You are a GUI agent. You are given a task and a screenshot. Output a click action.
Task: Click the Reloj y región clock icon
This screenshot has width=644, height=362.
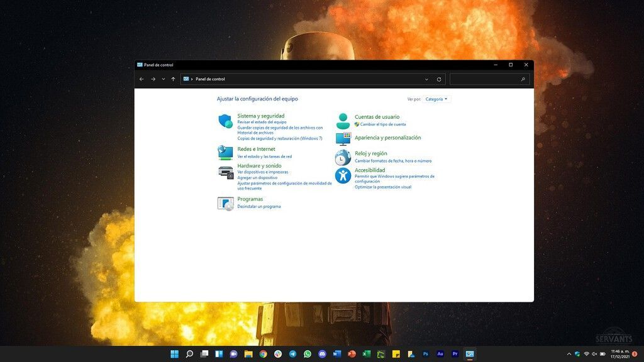click(343, 157)
